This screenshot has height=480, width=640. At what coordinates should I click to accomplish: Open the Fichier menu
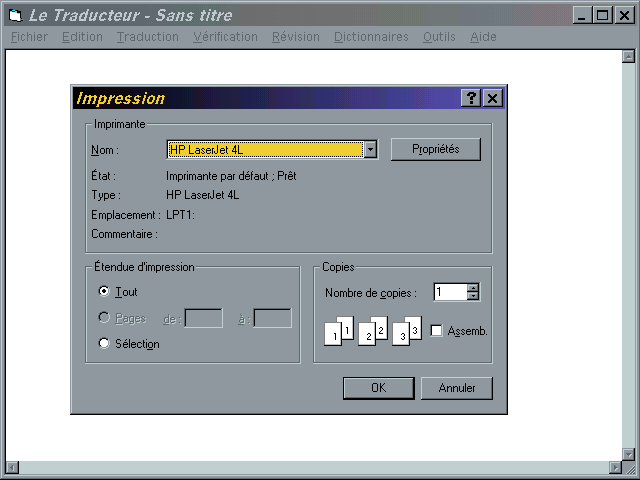pyautogui.click(x=29, y=37)
